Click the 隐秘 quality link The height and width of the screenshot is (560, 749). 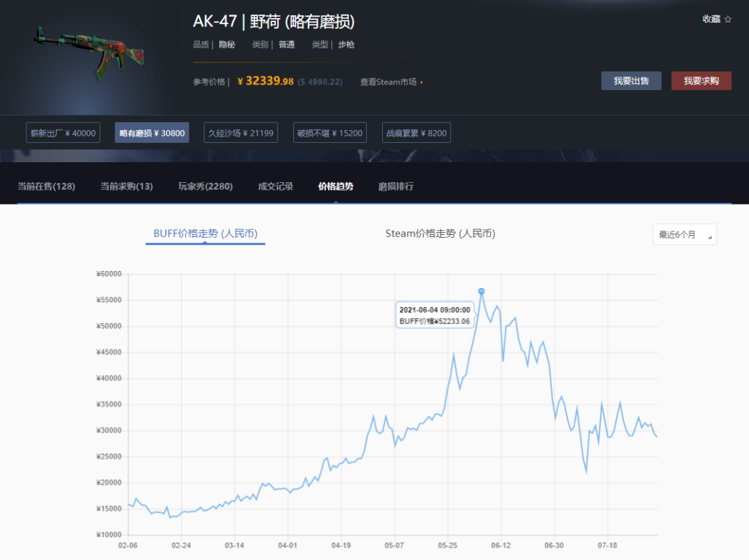coord(226,44)
